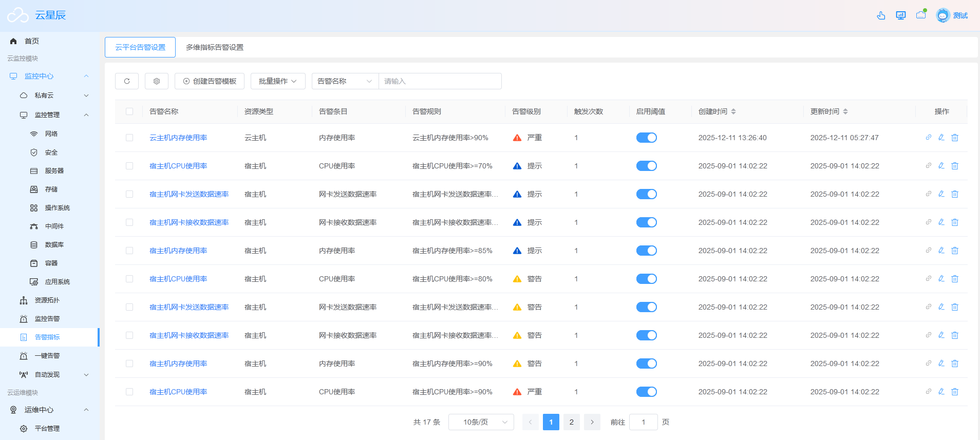Delete the 宿主机CPU使用率>=90% alarm row

(955, 392)
